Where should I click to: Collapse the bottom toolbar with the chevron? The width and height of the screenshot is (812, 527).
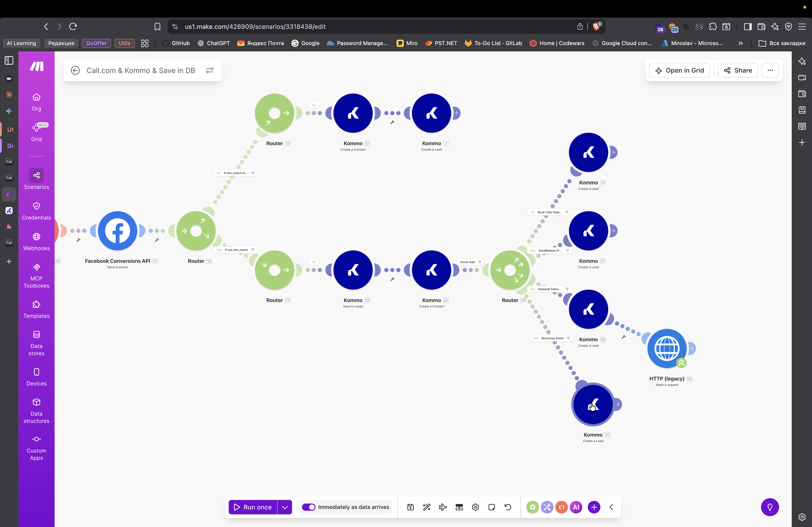[611, 507]
